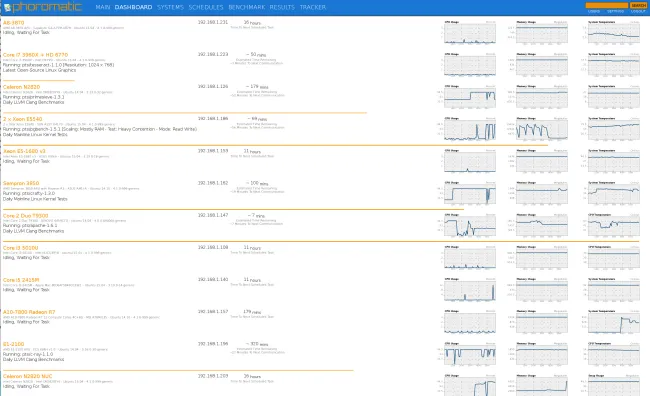View memory usage graph for 2 x Xeon E5540
650x396 pixels.
[x=541, y=129]
